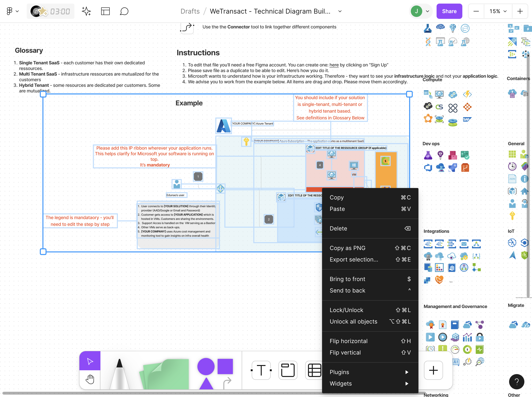The image size is (532, 397).
Task: Choose Delete from context menu
Action: point(370,228)
